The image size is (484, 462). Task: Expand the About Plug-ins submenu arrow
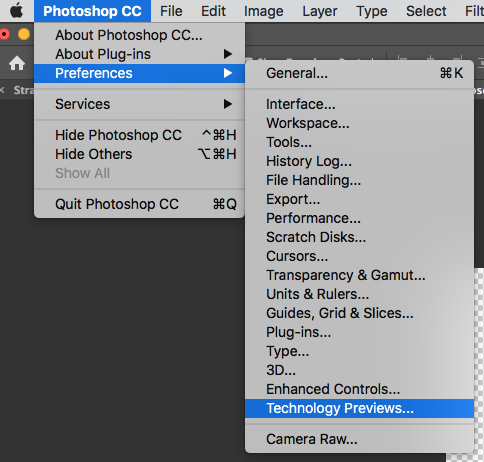pos(228,54)
